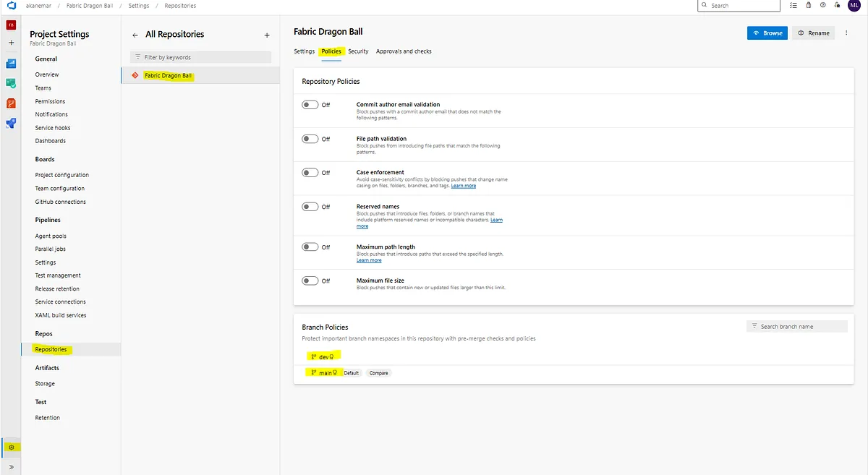Screen dimensions: 868x475
Task: Open the Marketplace shopping bag icon
Action: click(x=808, y=5)
